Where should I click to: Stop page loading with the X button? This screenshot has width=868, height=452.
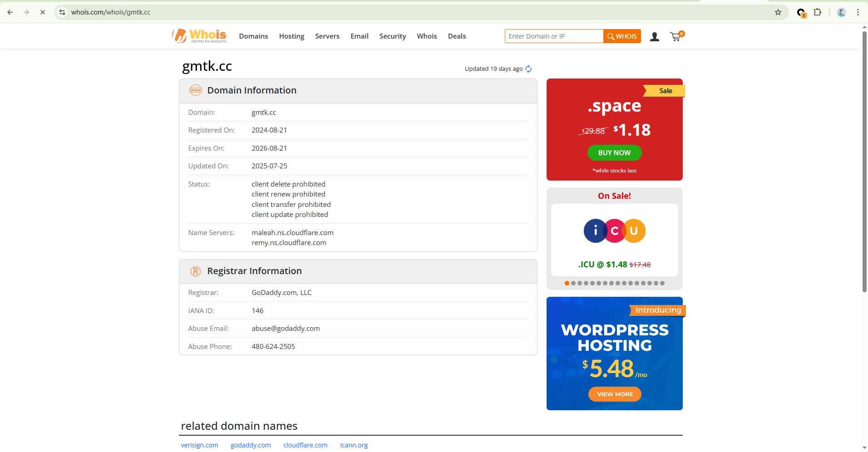tap(43, 12)
